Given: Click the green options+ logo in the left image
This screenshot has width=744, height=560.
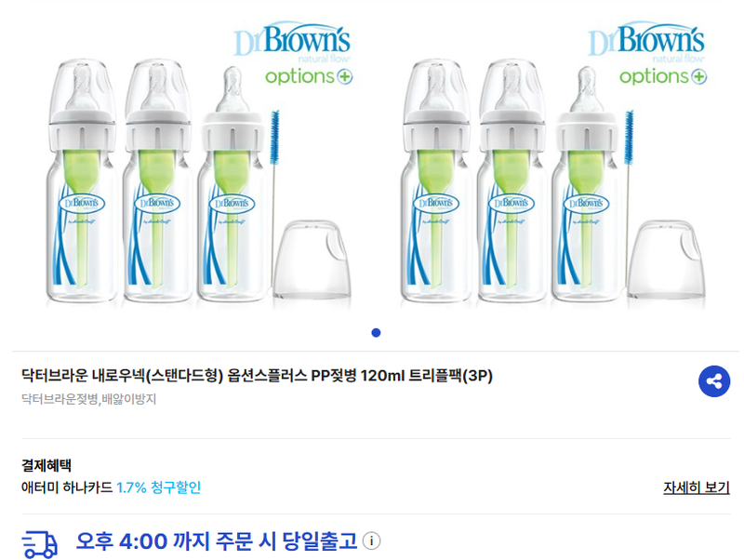Looking at the screenshot, I should pyautogui.click(x=309, y=76).
